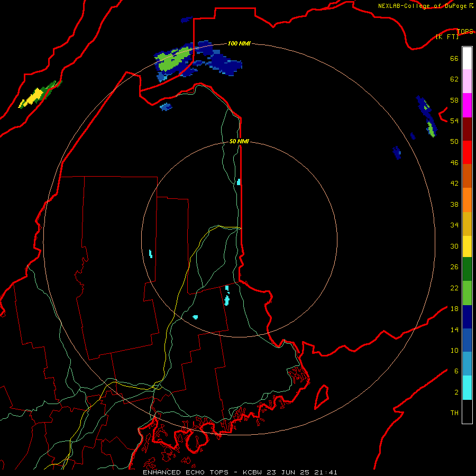Screen dimensions: 476x476
Task: Click the yellow swatch on the color scale
Action: [467, 246]
